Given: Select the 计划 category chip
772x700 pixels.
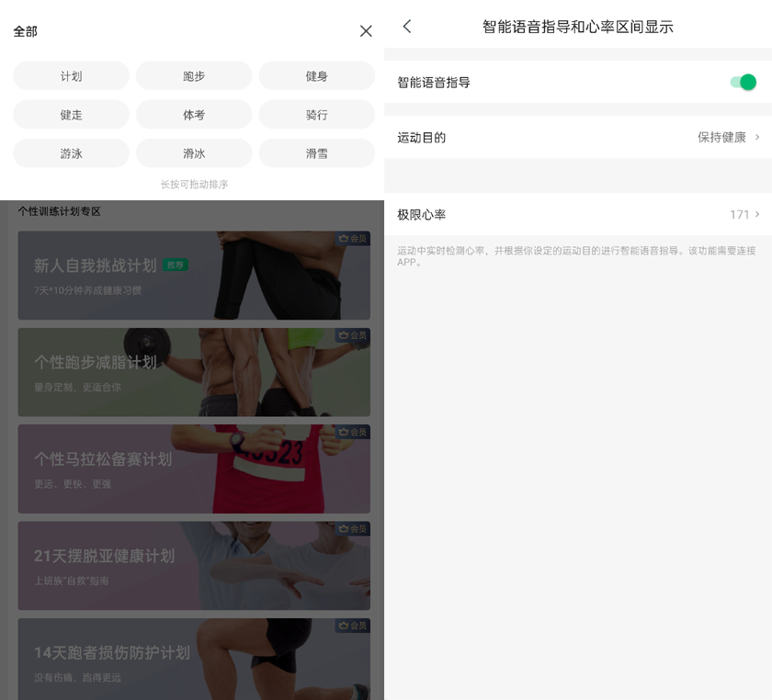Looking at the screenshot, I should [71, 76].
